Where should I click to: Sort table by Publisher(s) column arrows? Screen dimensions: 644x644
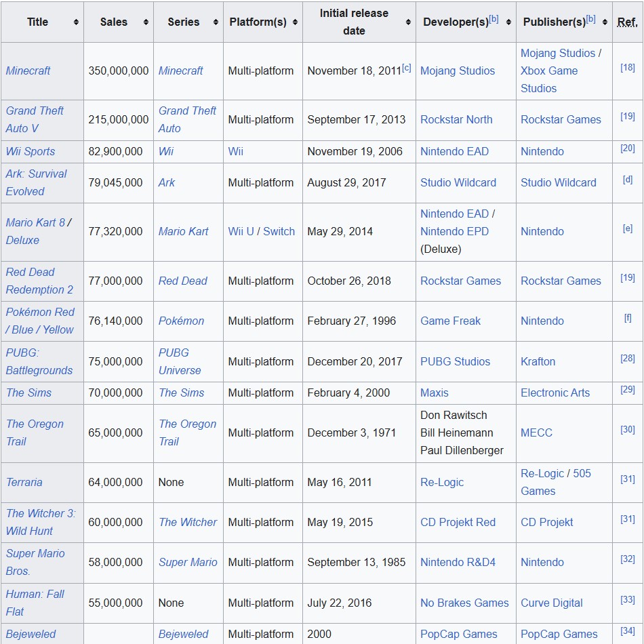[605, 22]
